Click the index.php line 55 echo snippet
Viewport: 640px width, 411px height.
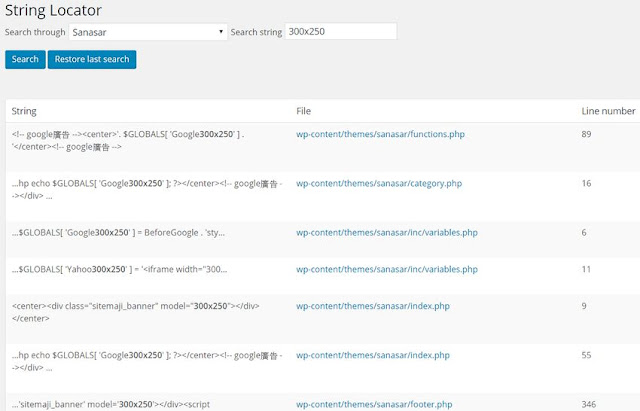[147, 361]
